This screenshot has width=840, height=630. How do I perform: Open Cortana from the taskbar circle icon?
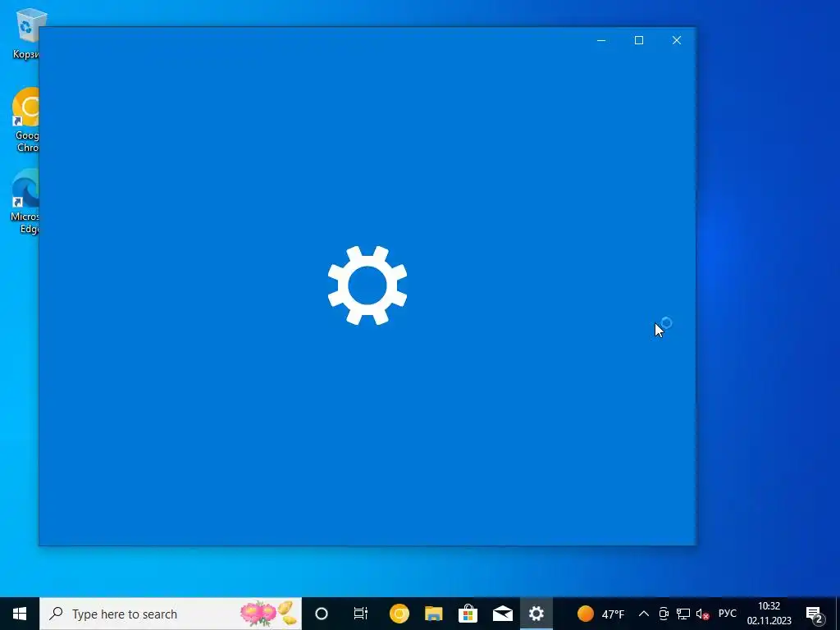tap(322, 614)
